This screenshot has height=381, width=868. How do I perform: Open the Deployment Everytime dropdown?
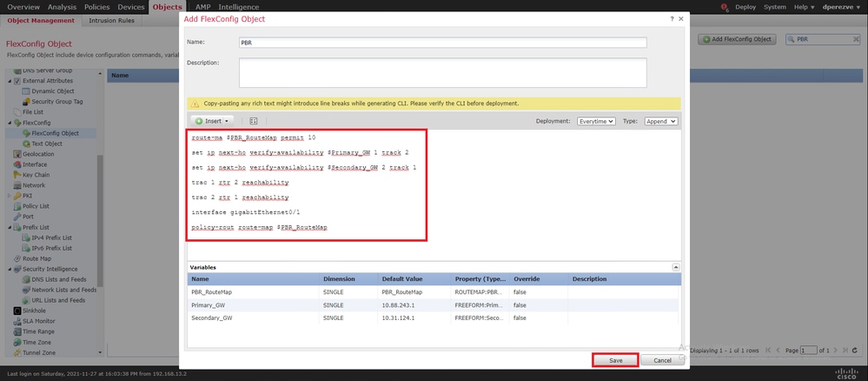[596, 121]
